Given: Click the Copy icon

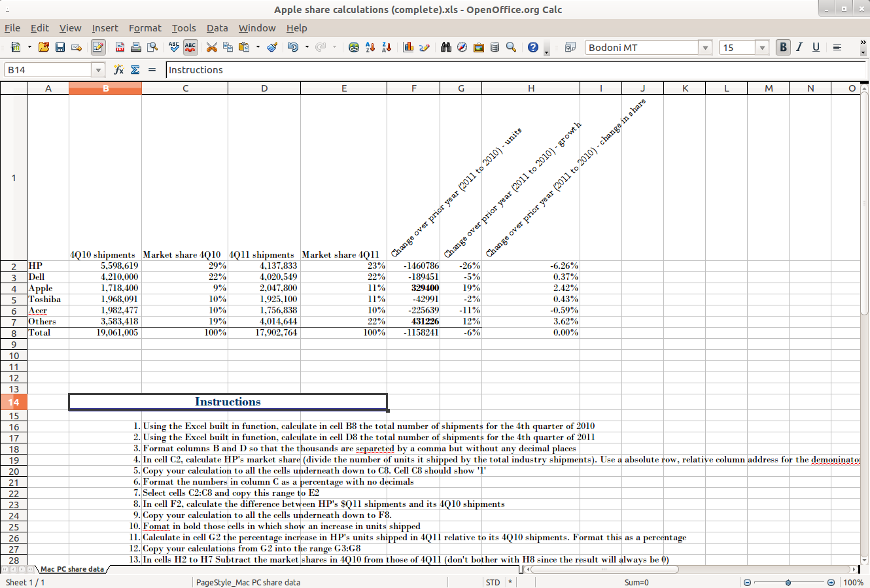Looking at the screenshot, I should [x=228, y=47].
